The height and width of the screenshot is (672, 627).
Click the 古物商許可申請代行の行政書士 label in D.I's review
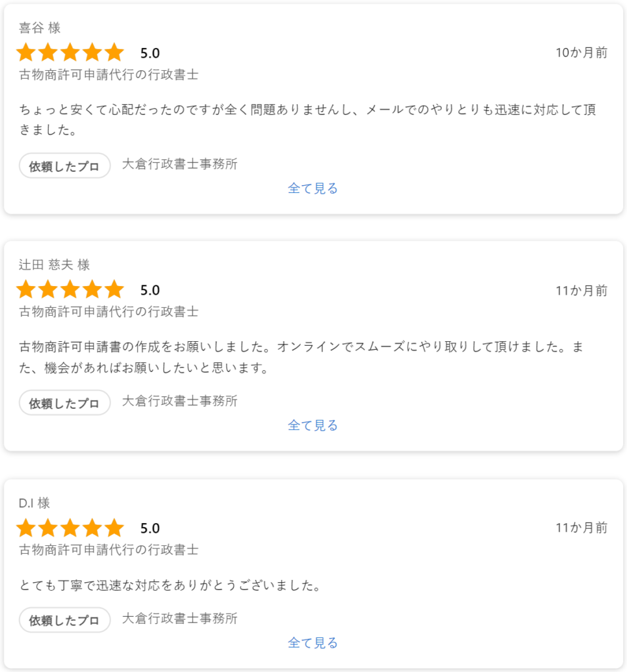pyautogui.click(x=109, y=549)
